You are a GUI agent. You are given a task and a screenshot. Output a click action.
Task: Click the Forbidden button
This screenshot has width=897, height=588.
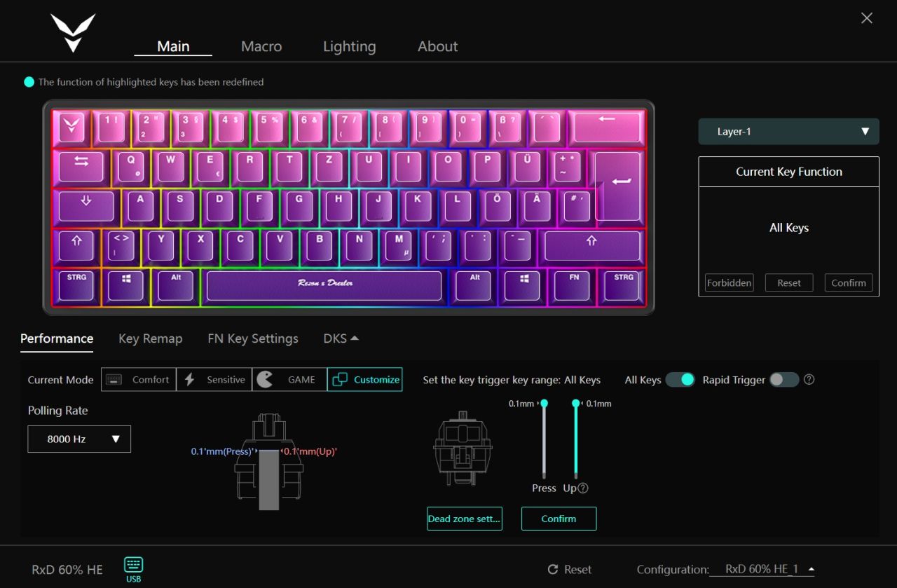coord(730,283)
